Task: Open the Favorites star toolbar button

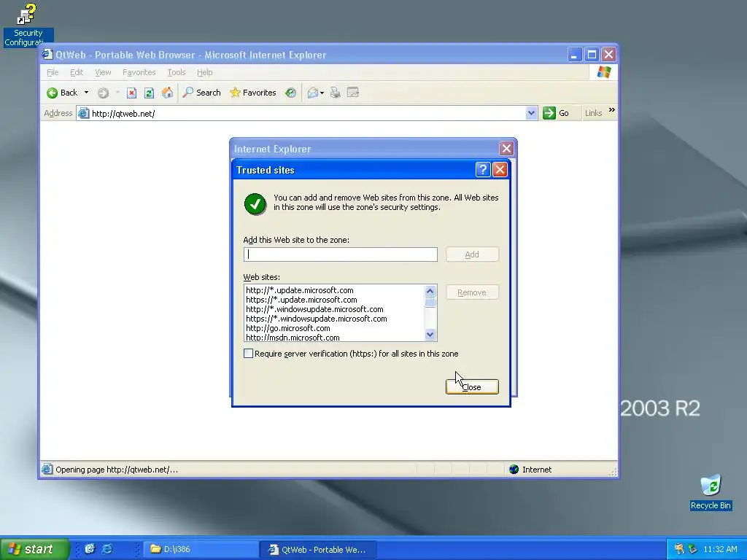Action: [253, 93]
